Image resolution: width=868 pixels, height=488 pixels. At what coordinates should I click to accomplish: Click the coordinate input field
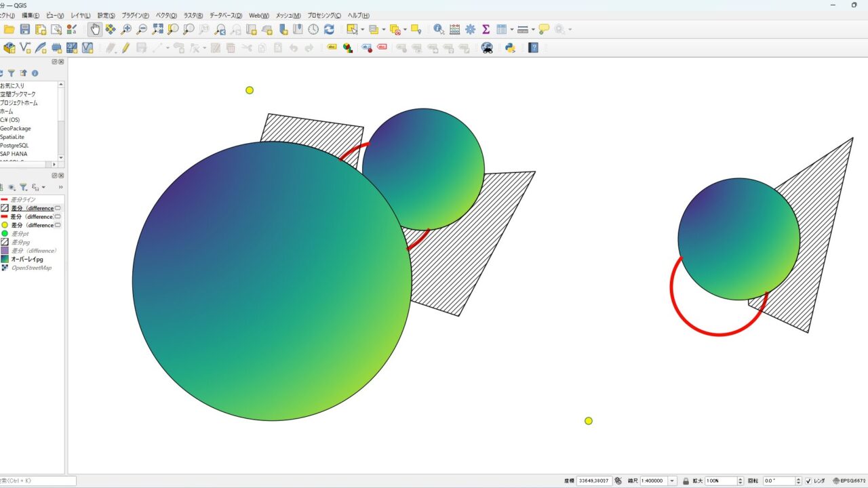click(x=594, y=481)
